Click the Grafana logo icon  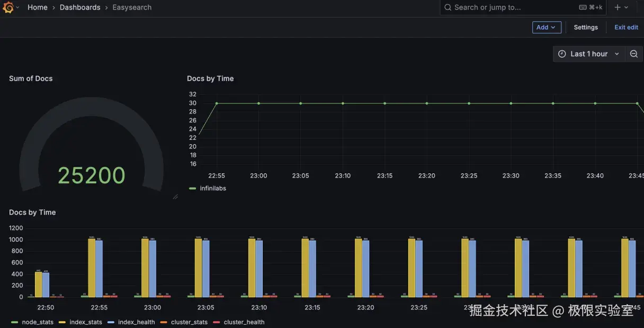8,7
